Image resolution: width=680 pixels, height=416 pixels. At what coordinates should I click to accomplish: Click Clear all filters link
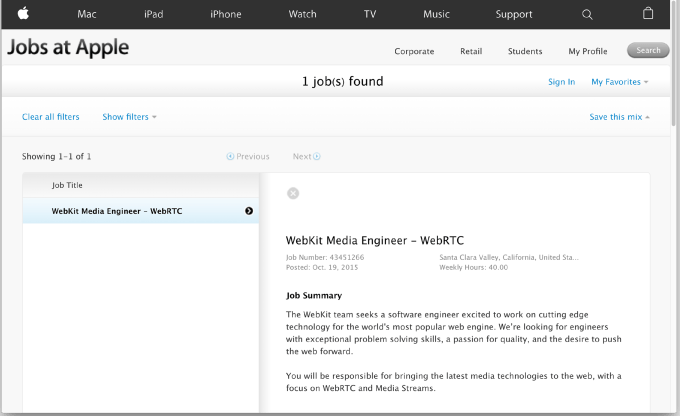51,117
